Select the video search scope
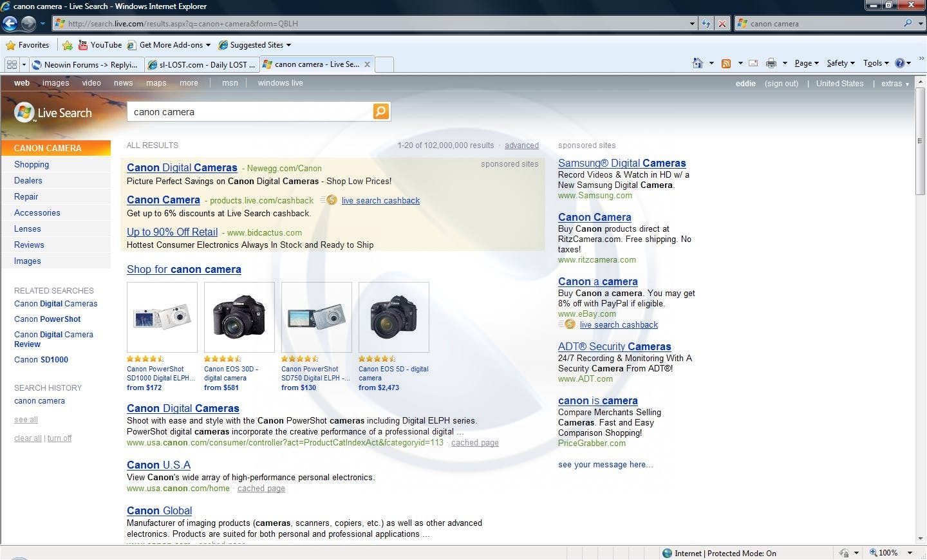Image resolution: width=927 pixels, height=560 pixels. tap(91, 83)
